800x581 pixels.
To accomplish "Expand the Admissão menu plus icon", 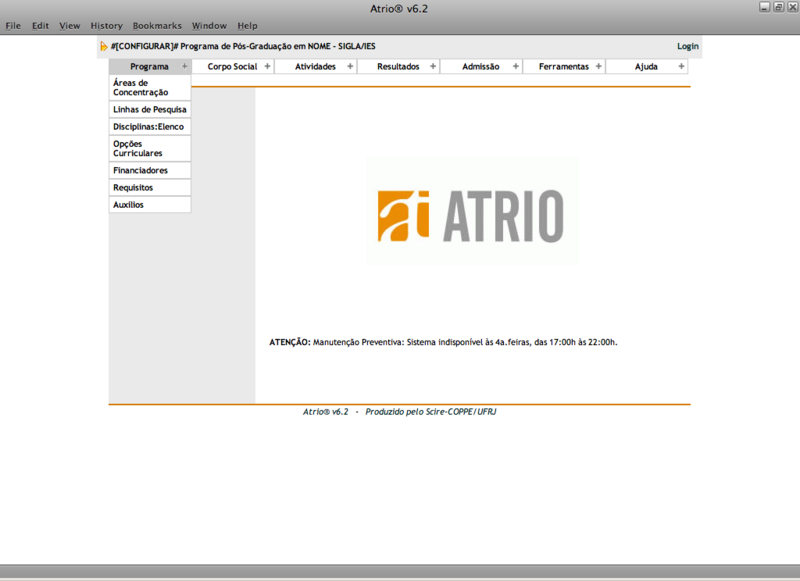I will tap(516, 67).
